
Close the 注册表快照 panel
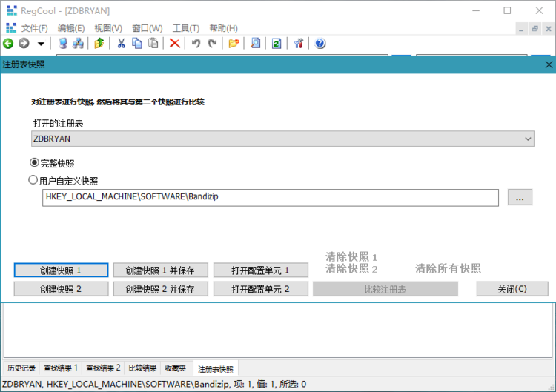(549, 64)
